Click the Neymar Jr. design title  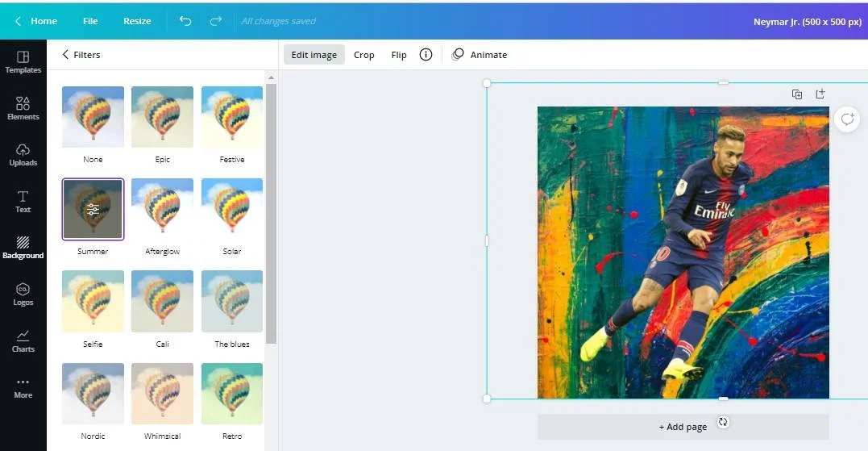pos(807,22)
